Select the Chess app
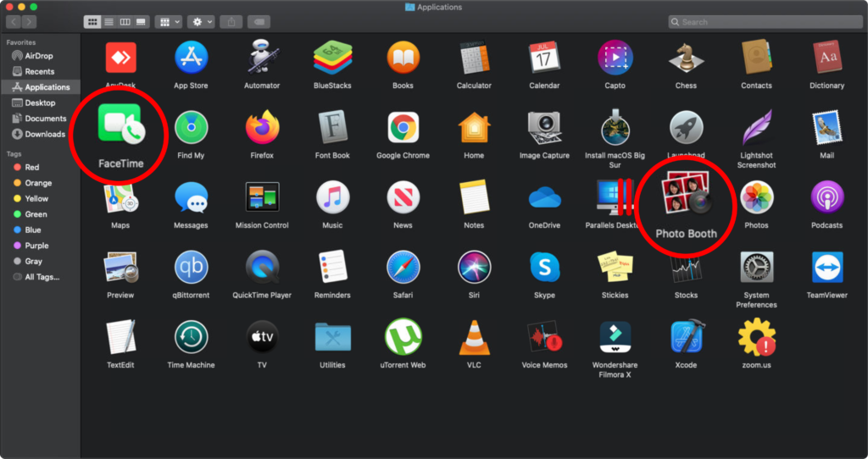868x459 pixels. 686,58
